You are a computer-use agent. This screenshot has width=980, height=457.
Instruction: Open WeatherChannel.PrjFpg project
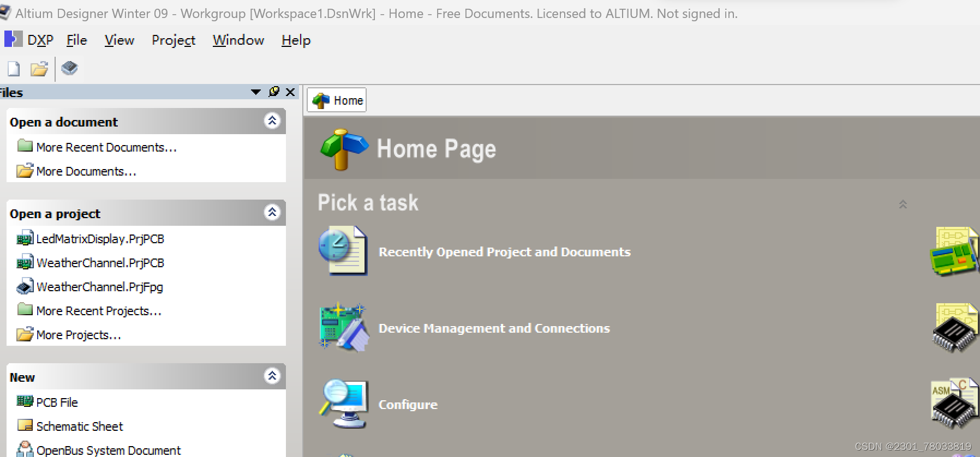click(100, 287)
